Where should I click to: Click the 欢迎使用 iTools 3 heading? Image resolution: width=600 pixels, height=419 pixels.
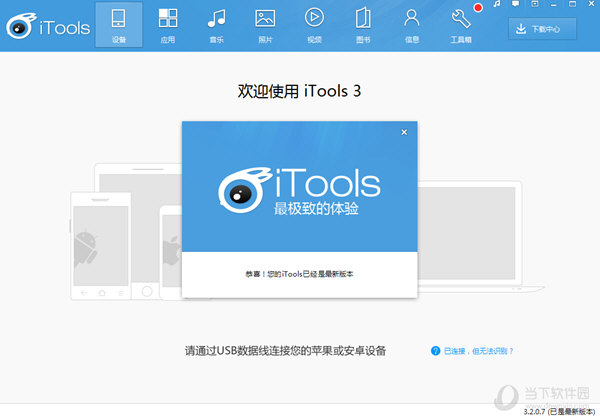click(299, 91)
